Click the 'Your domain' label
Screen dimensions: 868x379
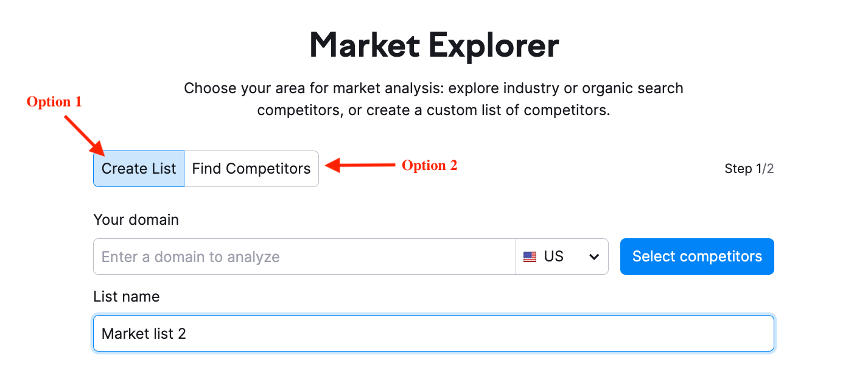[136, 220]
